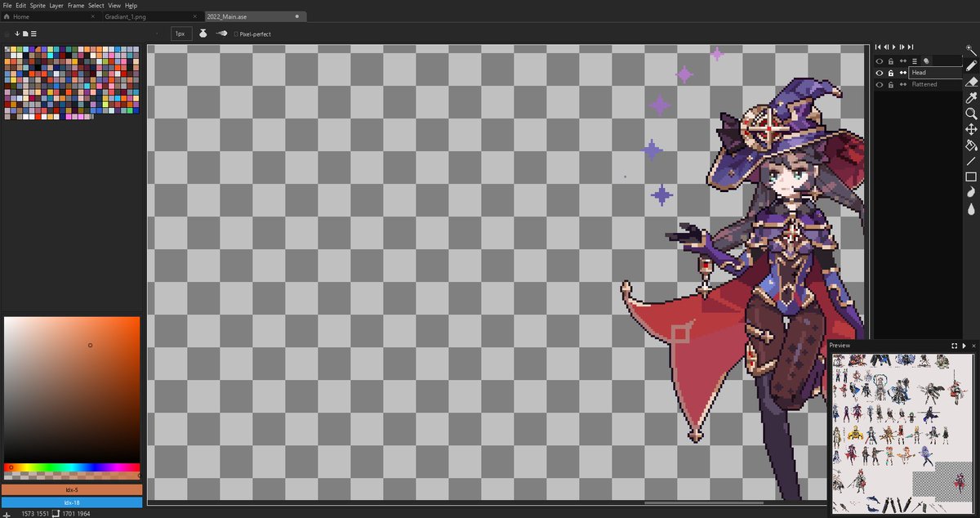Screen dimensions: 980x518
Task: Lock the Head layer
Action: tap(891, 73)
